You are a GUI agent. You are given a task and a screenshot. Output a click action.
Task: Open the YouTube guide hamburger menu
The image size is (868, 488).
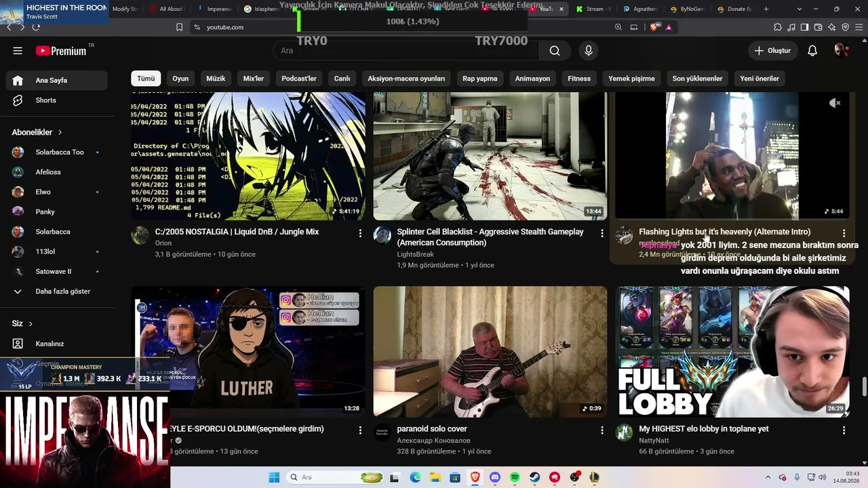[18, 51]
